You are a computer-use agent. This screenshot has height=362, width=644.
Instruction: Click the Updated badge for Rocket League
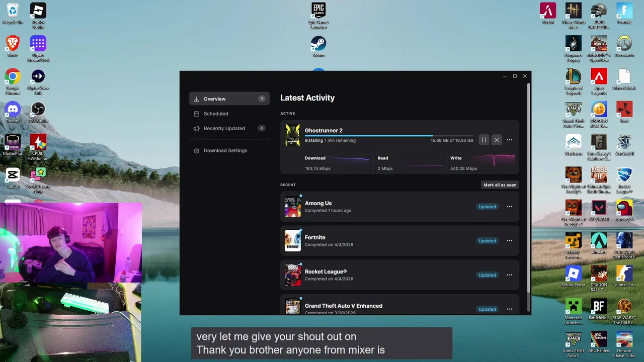coord(487,275)
